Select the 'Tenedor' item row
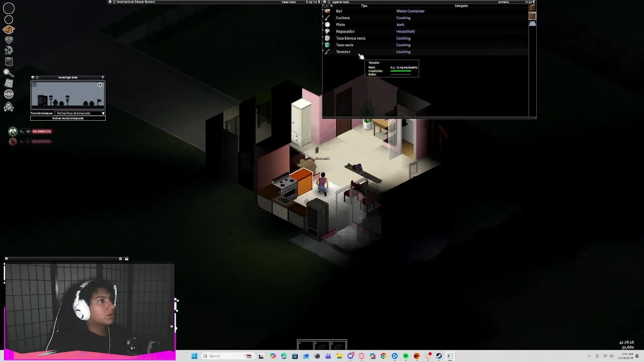 (x=425, y=52)
